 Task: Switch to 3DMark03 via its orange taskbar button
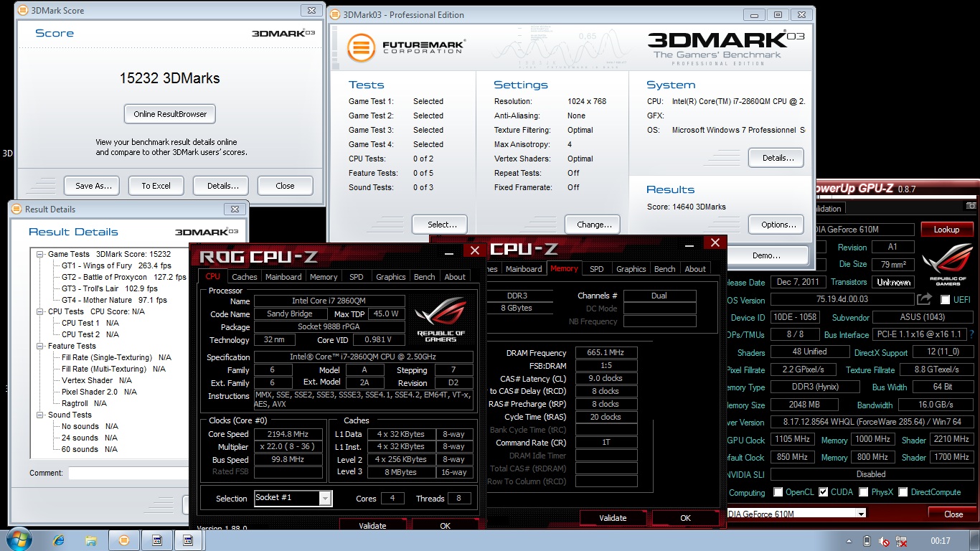tap(123, 540)
